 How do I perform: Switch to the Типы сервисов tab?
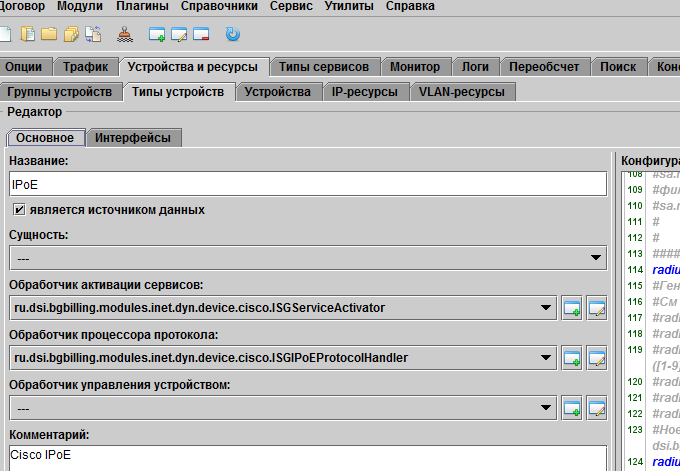[324, 67]
